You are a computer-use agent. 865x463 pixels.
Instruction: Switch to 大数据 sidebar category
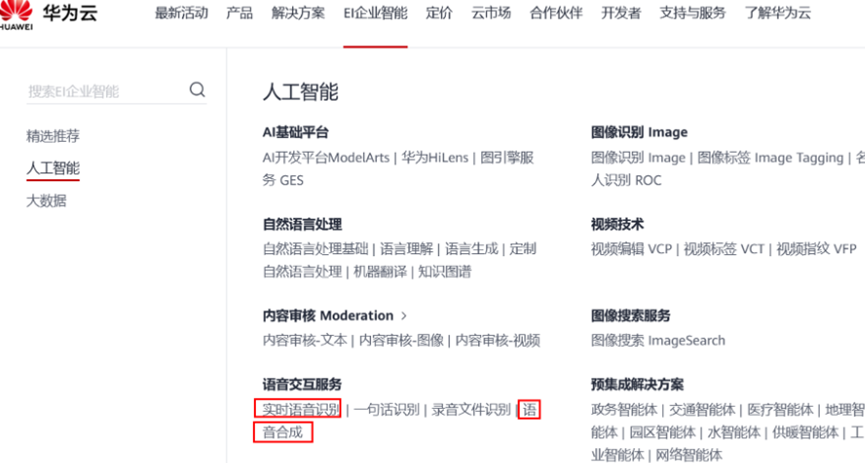coord(46,201)
